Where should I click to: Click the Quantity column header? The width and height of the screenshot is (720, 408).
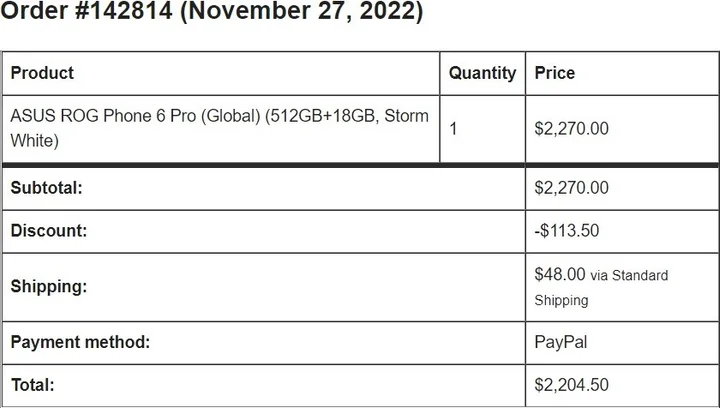[x=482, y=73]
